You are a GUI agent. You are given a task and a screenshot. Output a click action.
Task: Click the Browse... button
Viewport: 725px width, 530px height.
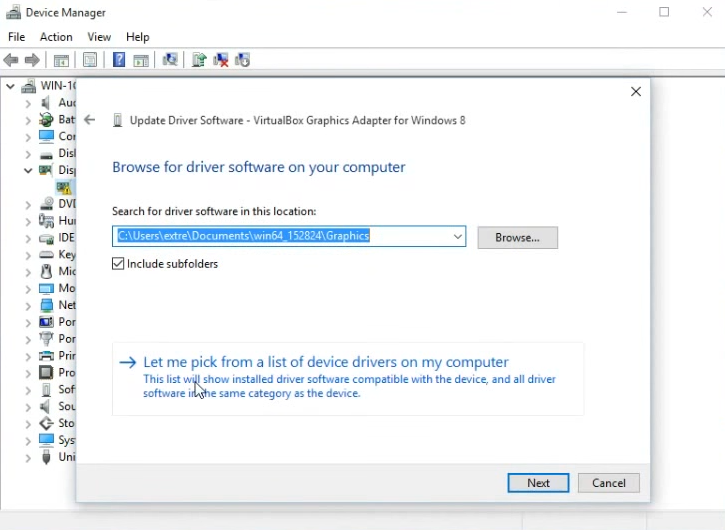tap(517, 238)
